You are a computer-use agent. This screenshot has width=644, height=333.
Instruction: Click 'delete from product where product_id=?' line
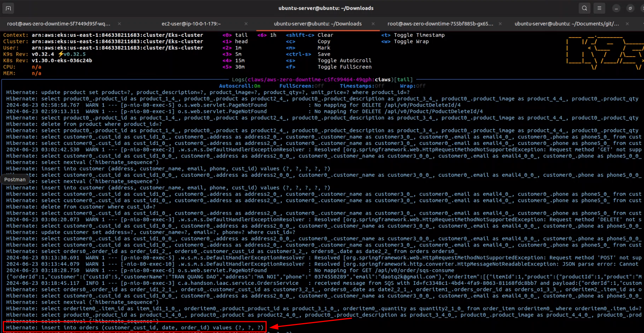pyautogui.click(x=84, y=124)
